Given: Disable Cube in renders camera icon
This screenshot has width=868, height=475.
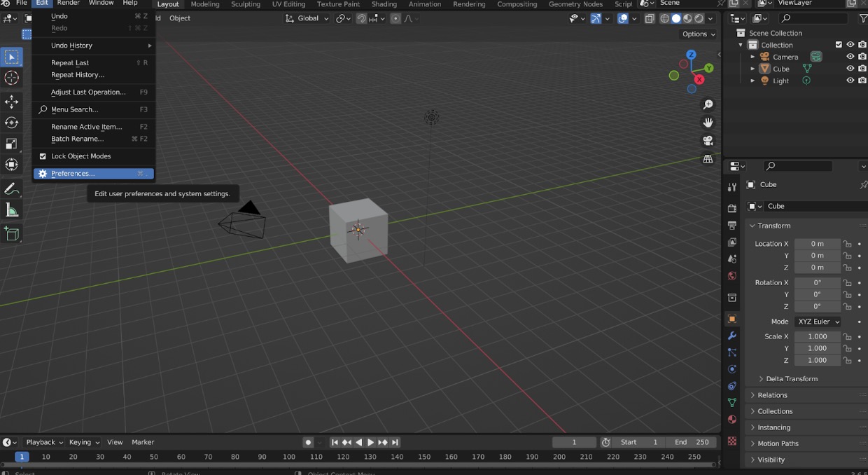Looking at the screenshot, I should [862, 69].
